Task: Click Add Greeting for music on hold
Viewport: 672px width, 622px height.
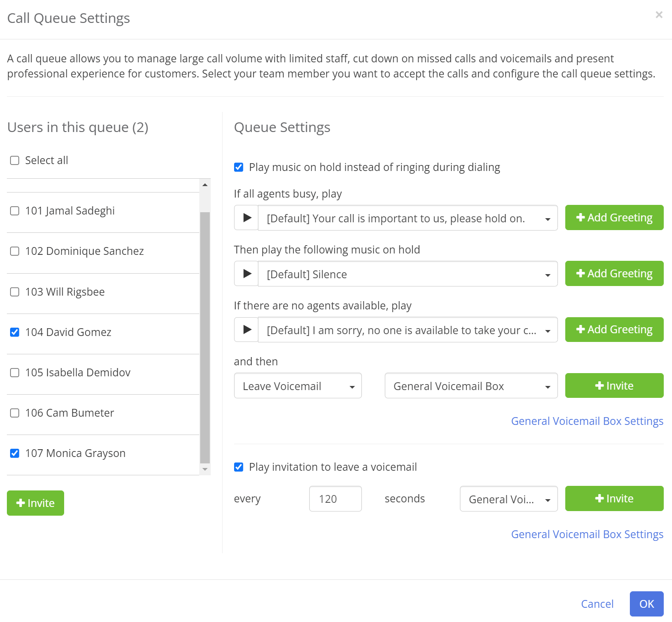Action: click(614, 274)
